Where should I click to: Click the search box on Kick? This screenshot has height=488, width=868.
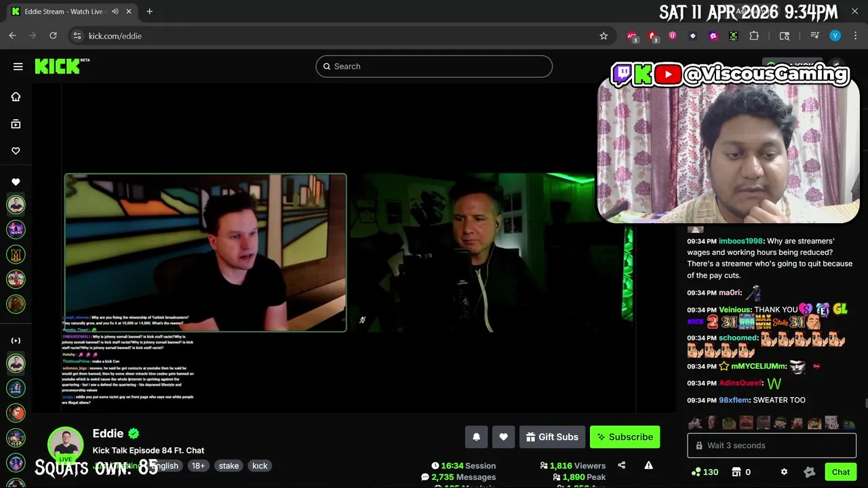434,66
